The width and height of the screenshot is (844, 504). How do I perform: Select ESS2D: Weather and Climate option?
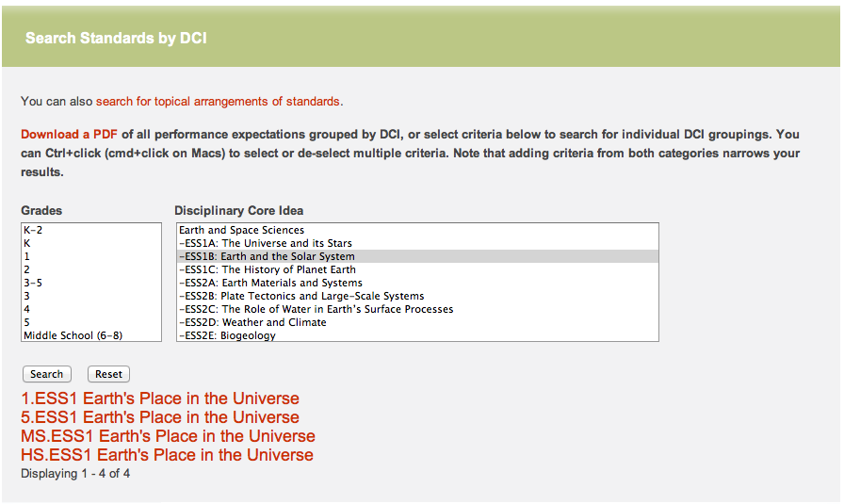tap(417, 322)
